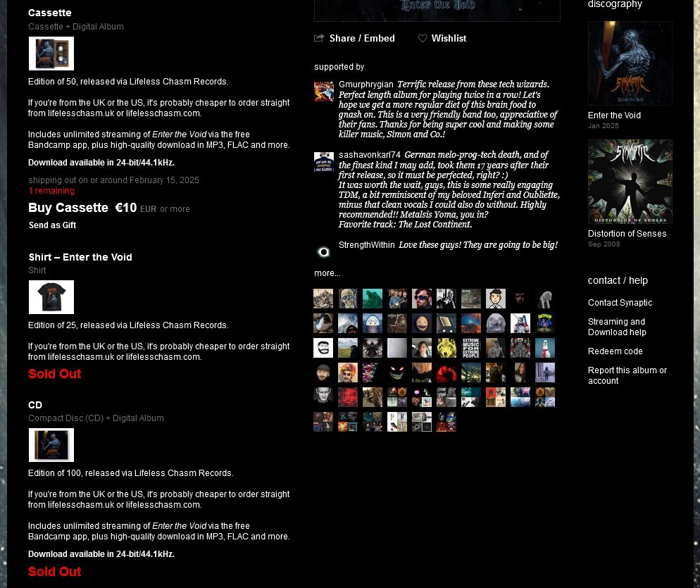700x588 pixels.
Task: Click the StrengthWithin username
Action: click(366, 245)
